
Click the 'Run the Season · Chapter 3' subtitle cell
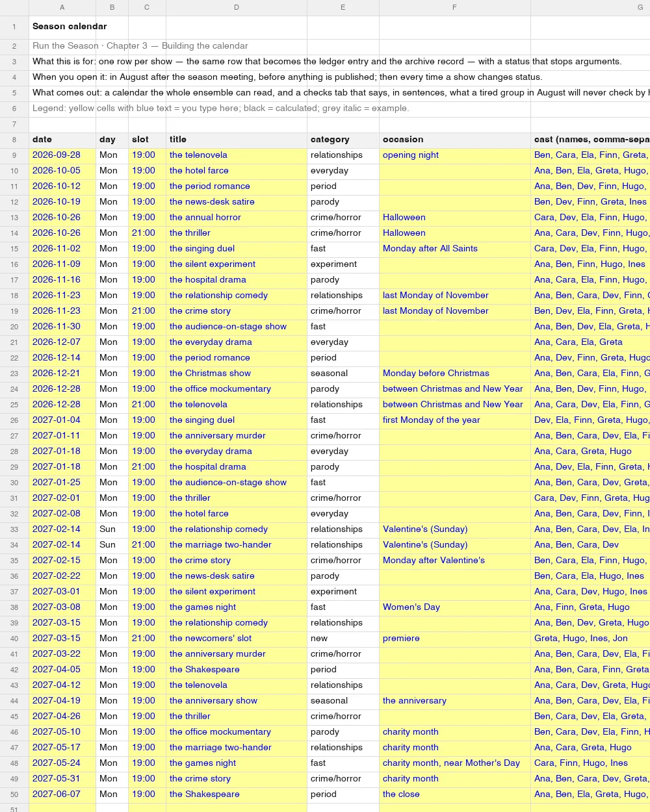point(62,46)
